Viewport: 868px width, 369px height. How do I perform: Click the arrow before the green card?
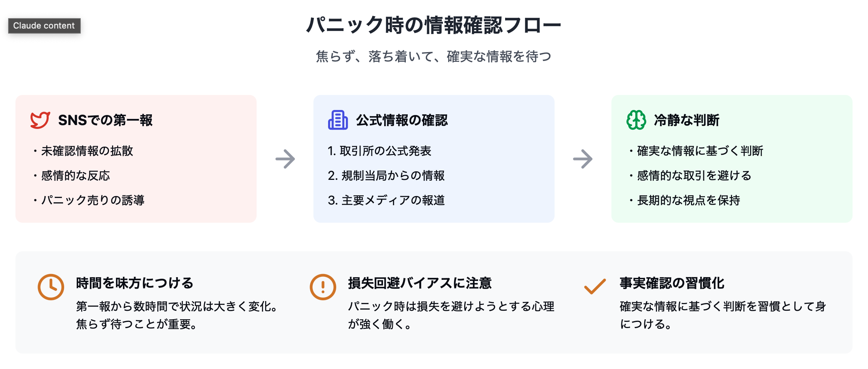pyautogui.click(x=583, y=159)
